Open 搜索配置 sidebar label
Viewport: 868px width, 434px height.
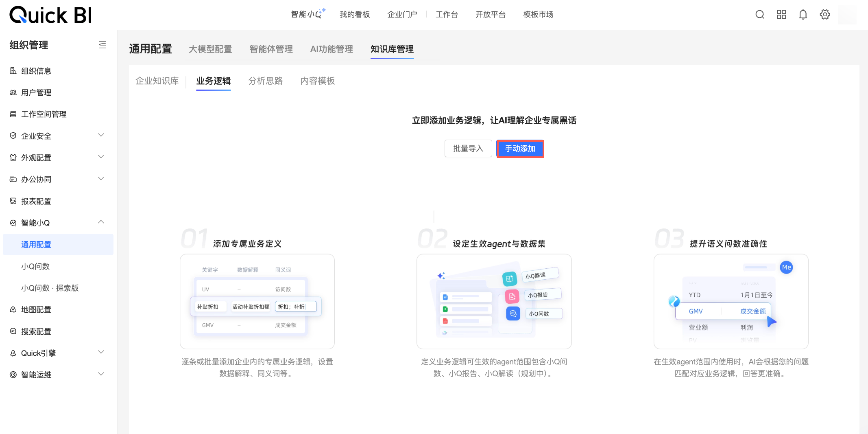point(36,331)
